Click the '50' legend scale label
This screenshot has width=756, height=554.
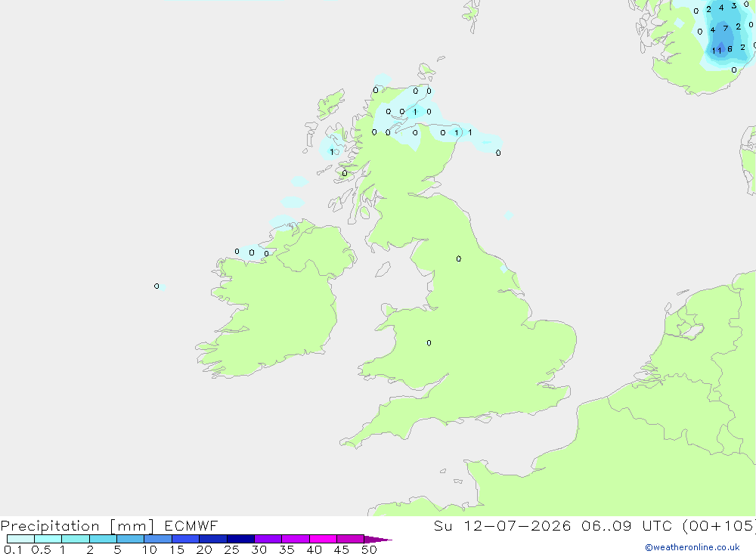point(369,549)
